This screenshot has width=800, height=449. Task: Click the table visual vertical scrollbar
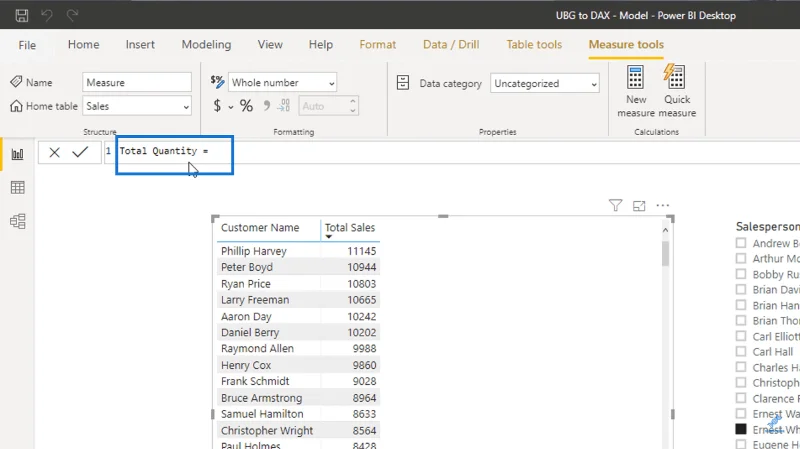point(665,254)
